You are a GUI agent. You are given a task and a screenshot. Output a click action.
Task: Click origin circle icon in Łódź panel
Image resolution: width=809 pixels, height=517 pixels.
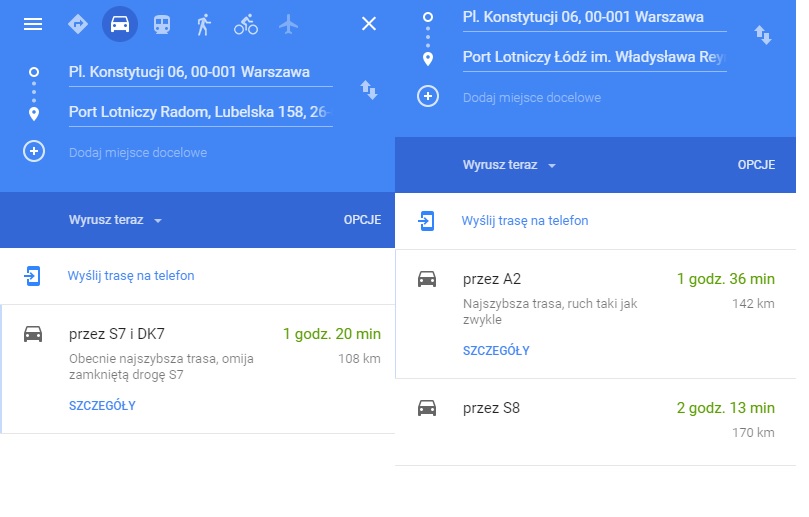[x=428, y=17]
